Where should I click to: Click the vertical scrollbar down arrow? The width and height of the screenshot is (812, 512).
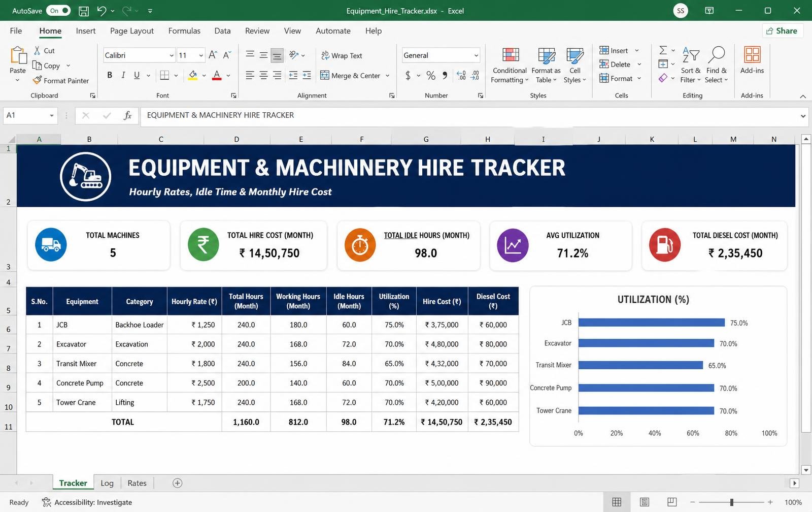point(805,470)
